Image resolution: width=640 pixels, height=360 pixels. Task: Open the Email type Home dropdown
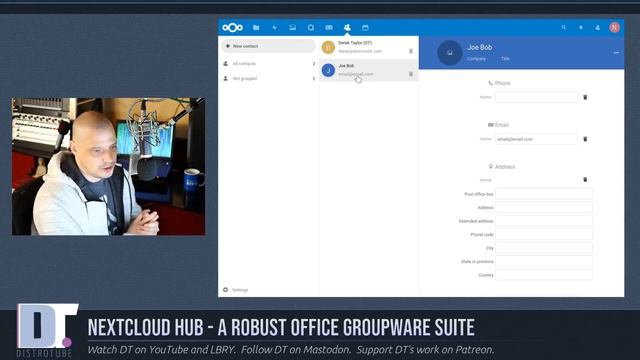click(x=485, y=139)
